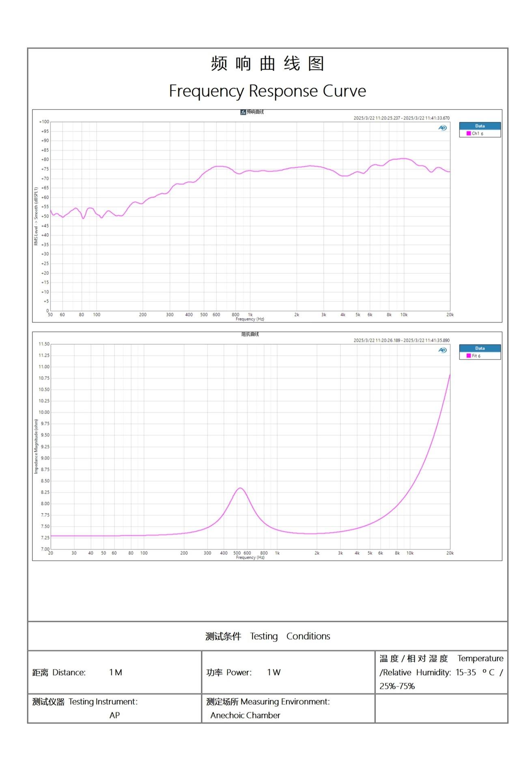
Task: Click the AP logo in the frequency response chart
Action: [442, 128]
